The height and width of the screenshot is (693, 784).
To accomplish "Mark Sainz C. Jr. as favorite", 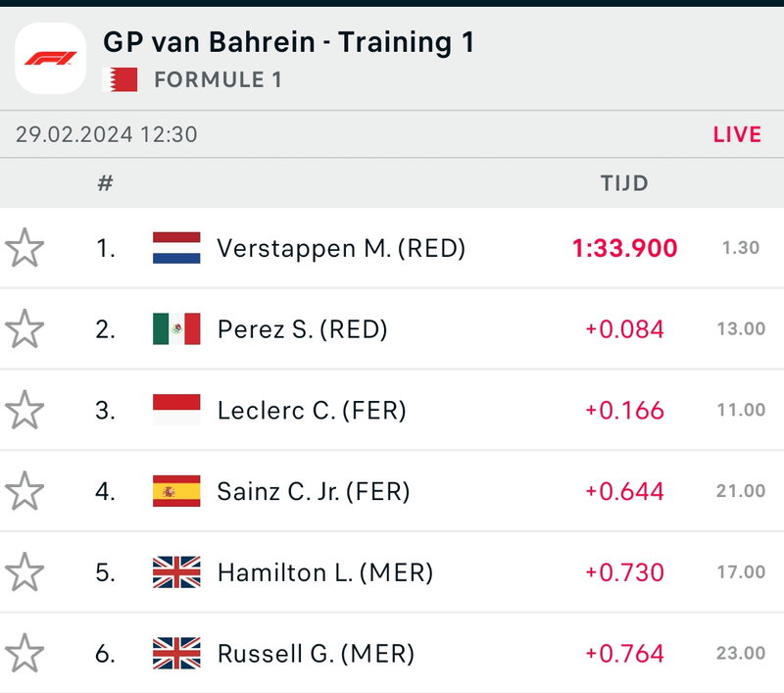I will (x=24, y=491).
